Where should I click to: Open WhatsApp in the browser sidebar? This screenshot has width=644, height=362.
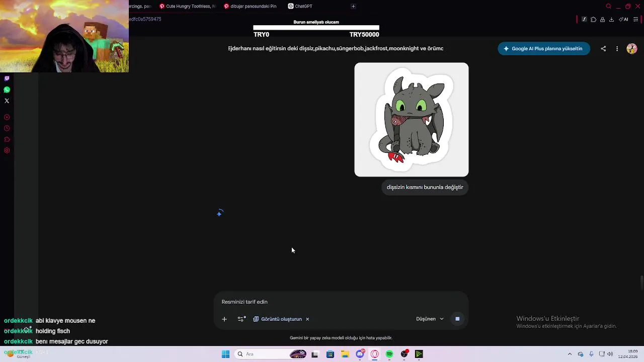(7, 89)
